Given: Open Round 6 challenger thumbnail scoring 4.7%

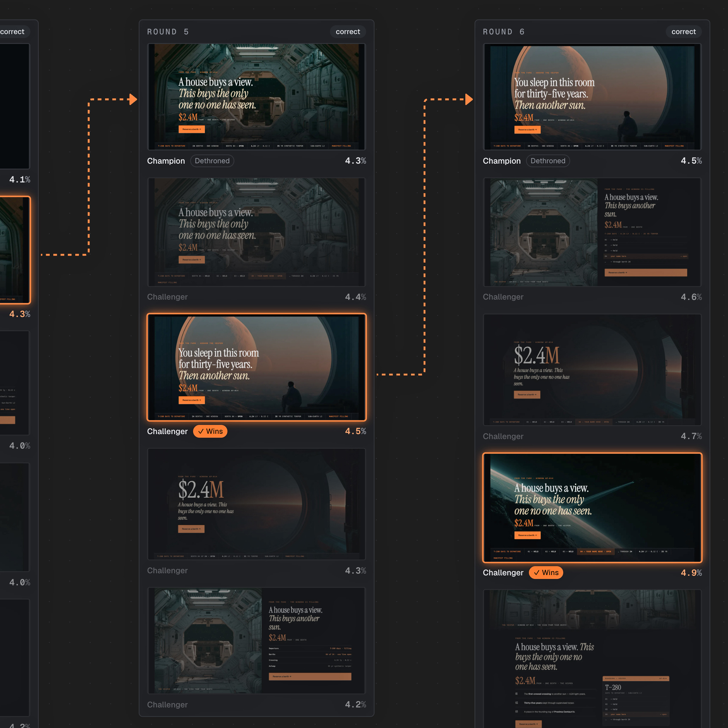Looking at the screenshot, I should click(592, 370).
